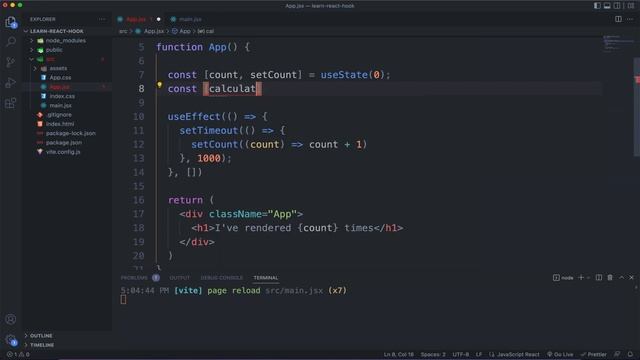Click Prettier status bar item
Screen dimensions: 640x360
(593, 354)
